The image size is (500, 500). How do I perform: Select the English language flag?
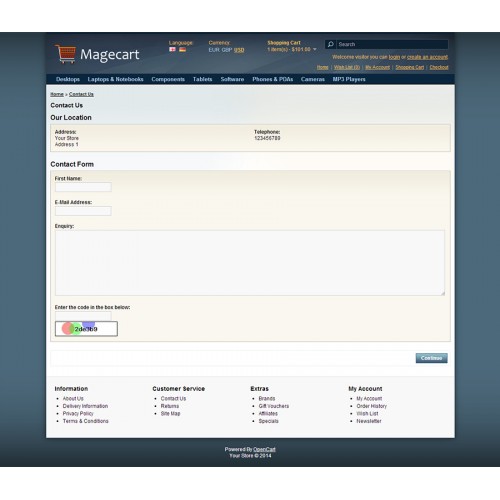[x=172, y=49]
